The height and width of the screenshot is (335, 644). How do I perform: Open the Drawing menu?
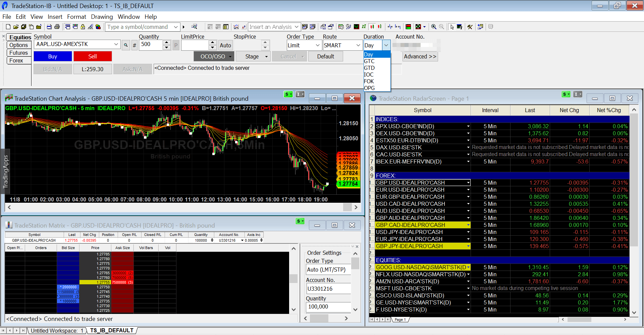pos(102,17)
